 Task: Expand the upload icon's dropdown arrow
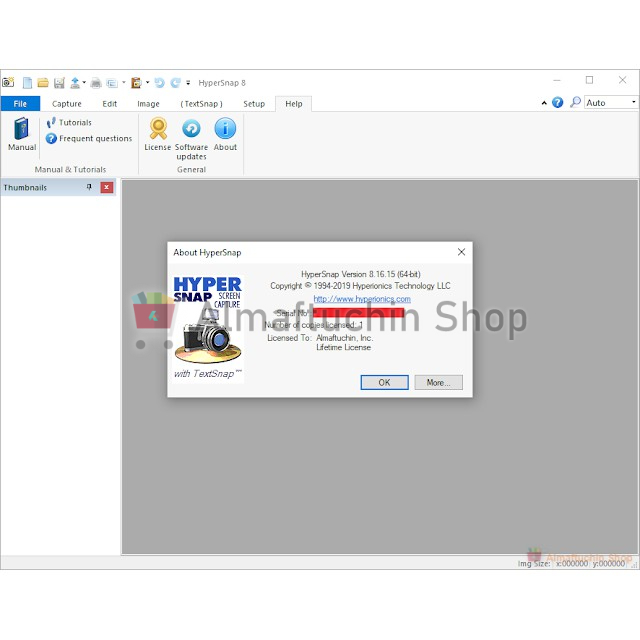coord(84,82)
